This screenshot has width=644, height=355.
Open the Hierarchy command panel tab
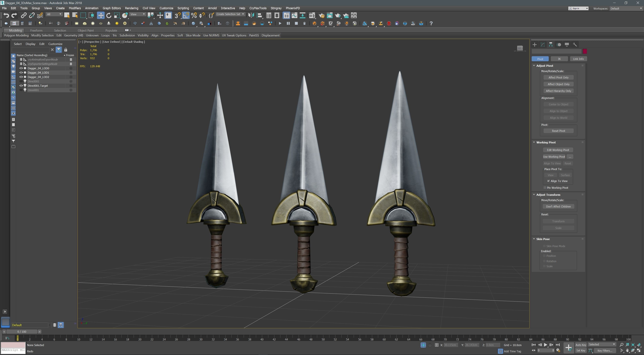pos(551,44)
